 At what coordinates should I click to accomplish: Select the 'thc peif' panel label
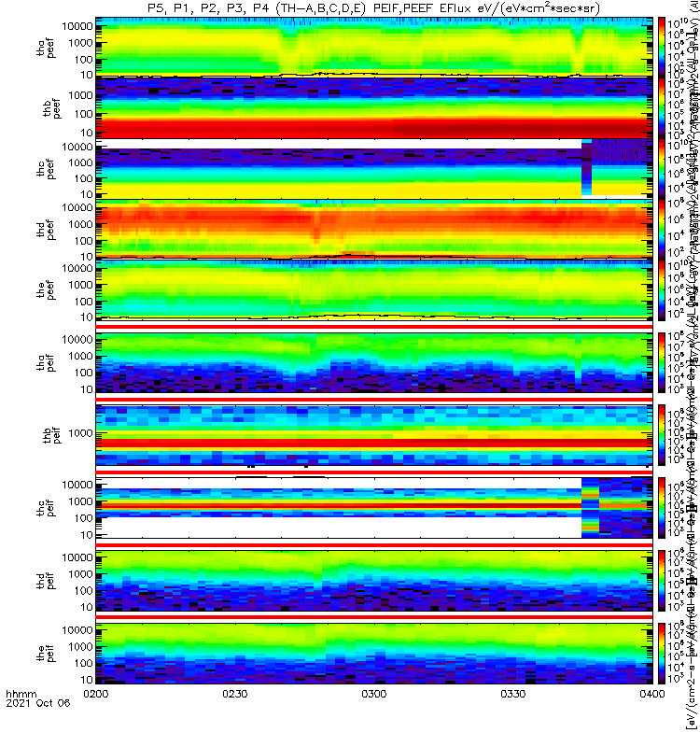coord(46,508)
